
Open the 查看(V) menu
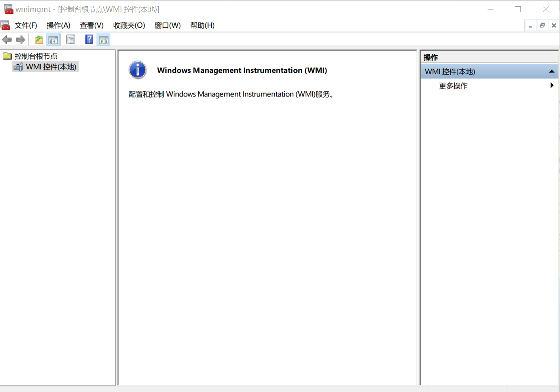coord(91,25)
